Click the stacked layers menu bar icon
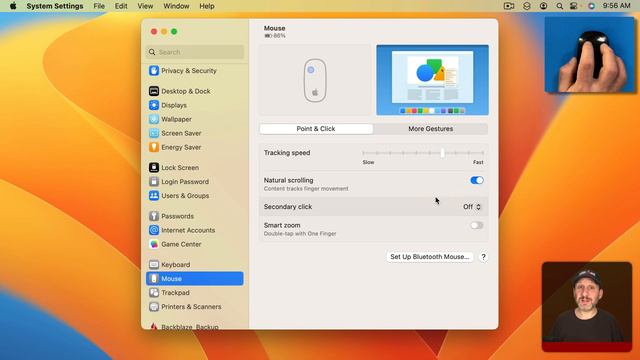Screen dimensions: 640x360 (x=527, y=6)
